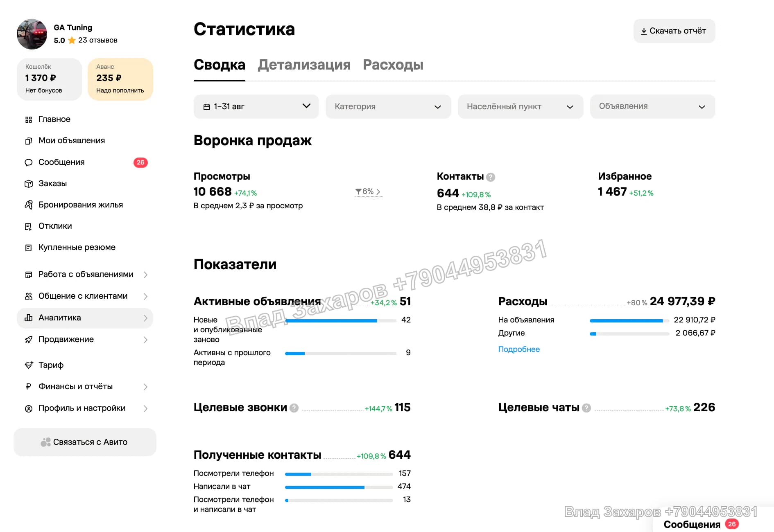
Task: Click the Новые и опубликованные заново bar
Action: click(x=341, y=321)
